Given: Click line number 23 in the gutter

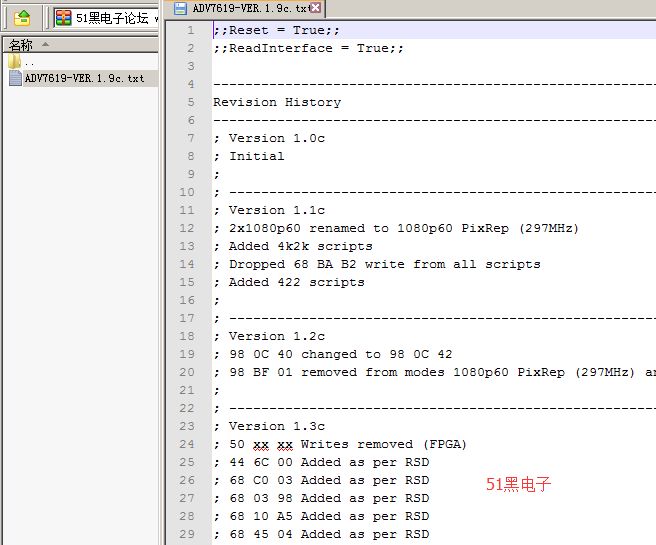Looking at the screenshot, I should click(187, 426).
